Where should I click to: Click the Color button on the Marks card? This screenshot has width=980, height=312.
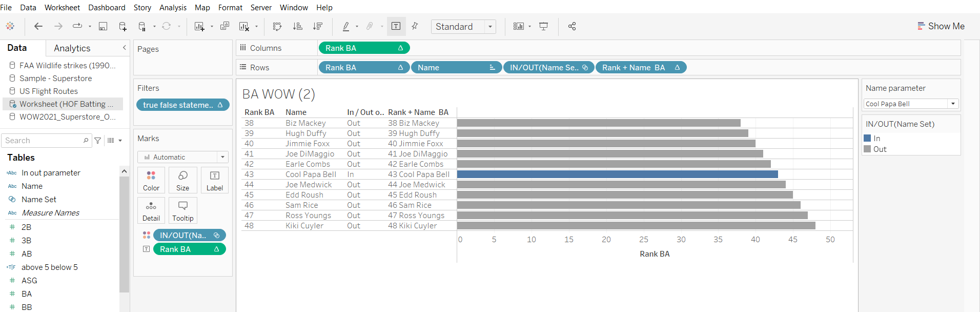[x=151, y=180]
